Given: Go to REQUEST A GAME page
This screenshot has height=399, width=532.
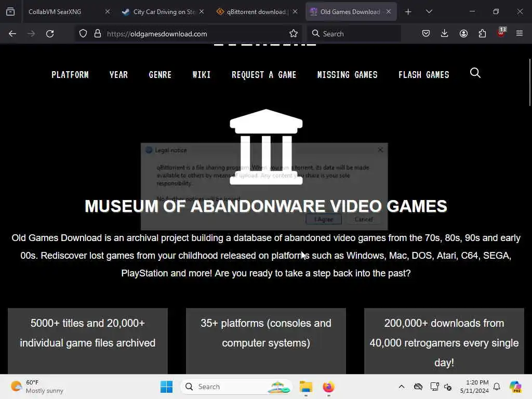Looking at the screenshot, I should [x=264, y=75].
